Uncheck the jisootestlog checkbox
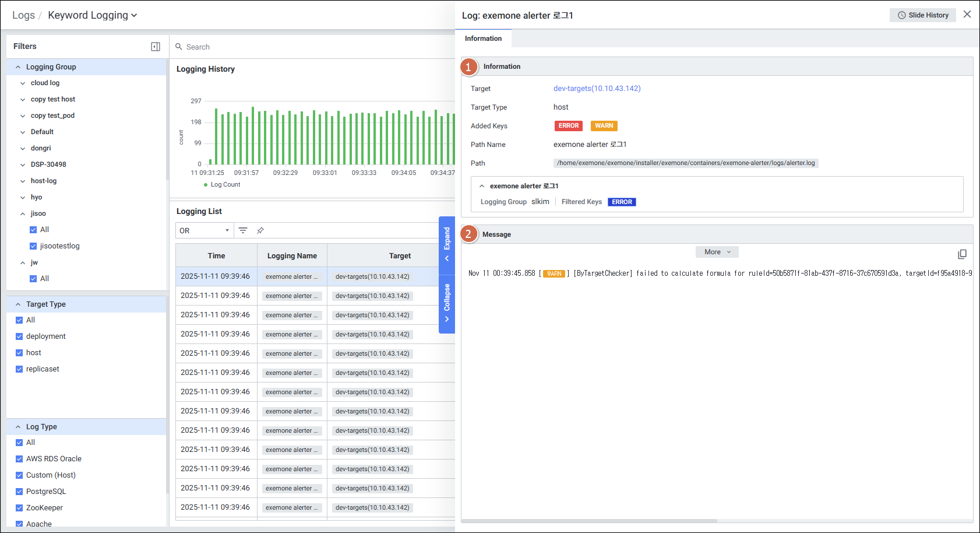This screenshot has width=980, height=533. [33, 246]
